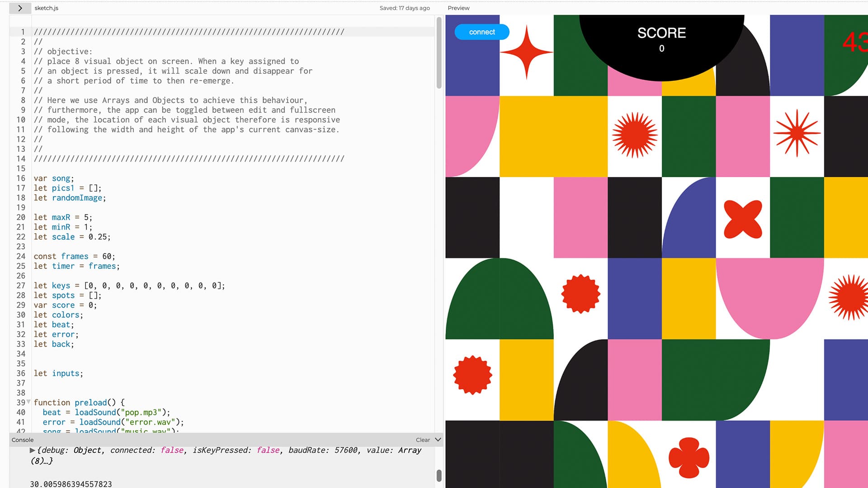Click the red scalloped badge above black square

pyautogui.click(x=472, y=375)
